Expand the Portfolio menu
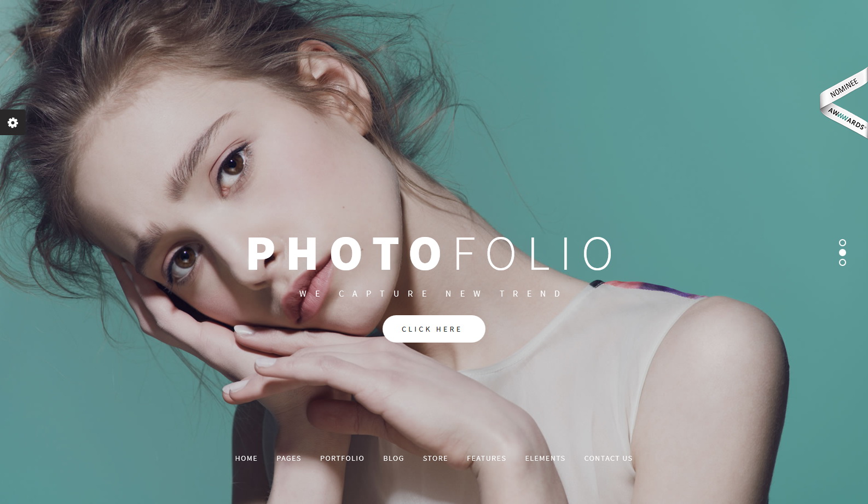 click(342, 459)
